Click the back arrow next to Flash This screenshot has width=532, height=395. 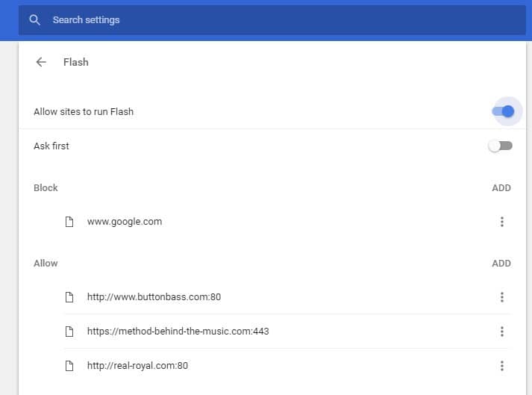41,62
